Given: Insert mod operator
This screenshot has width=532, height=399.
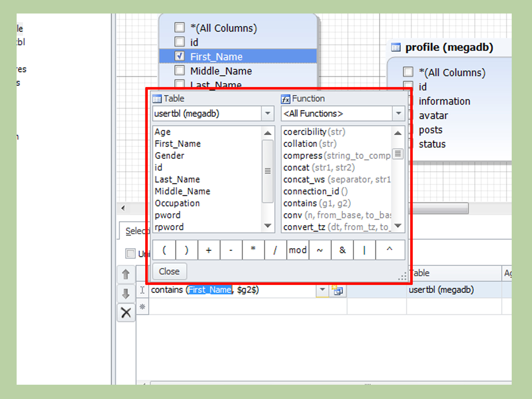Looking at the screenshot, I should coord(298,250).
